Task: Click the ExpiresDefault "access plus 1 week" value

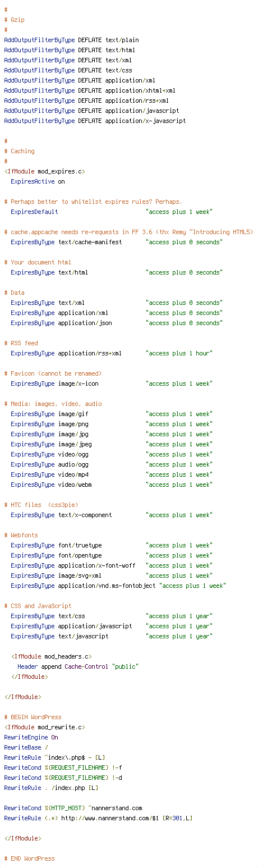Action: point(179,212)
